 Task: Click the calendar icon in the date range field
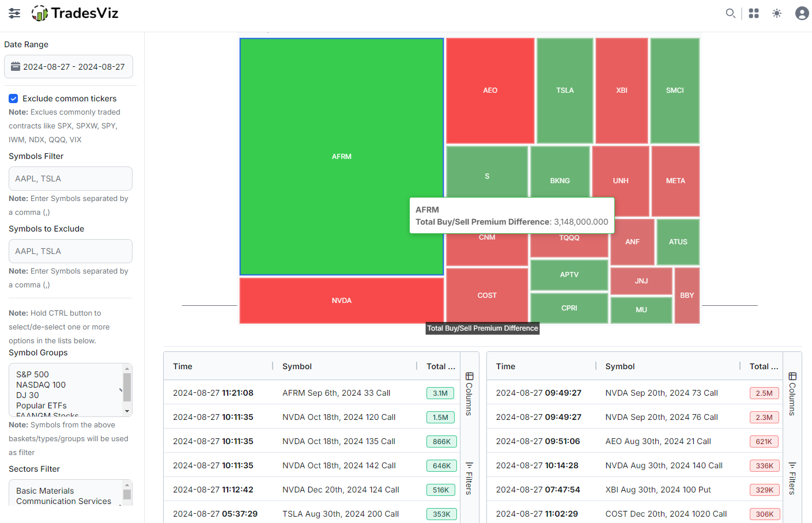tap(16, 66)
